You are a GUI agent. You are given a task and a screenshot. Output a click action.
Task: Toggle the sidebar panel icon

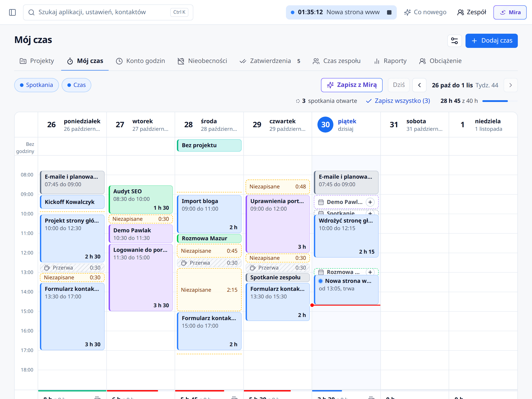(x=12, y=12)
